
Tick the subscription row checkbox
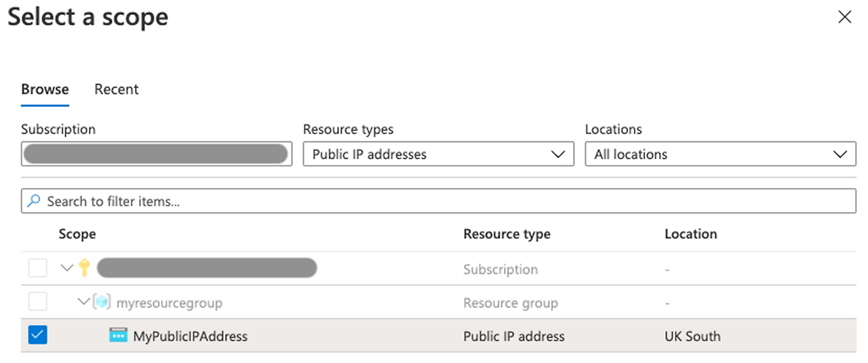(x=38, y=268)
